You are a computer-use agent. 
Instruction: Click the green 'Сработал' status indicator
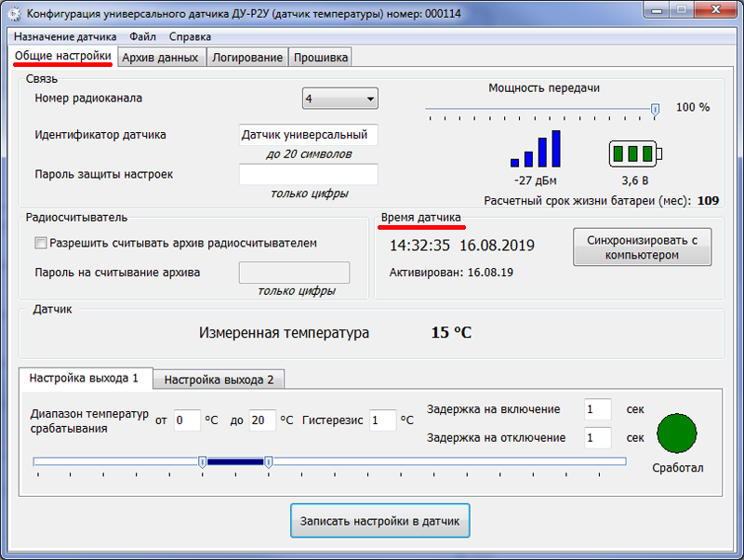click(x=677, y=433)
